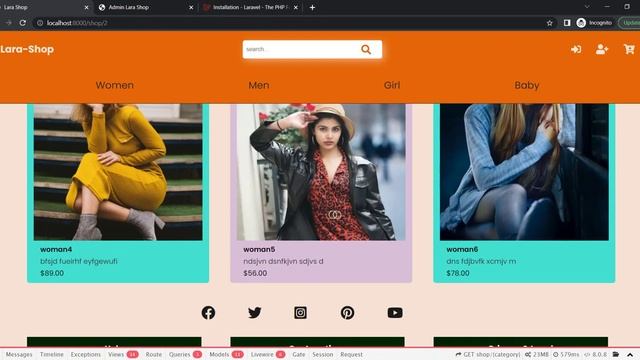Click the woman5 product title

click(259, 249)
